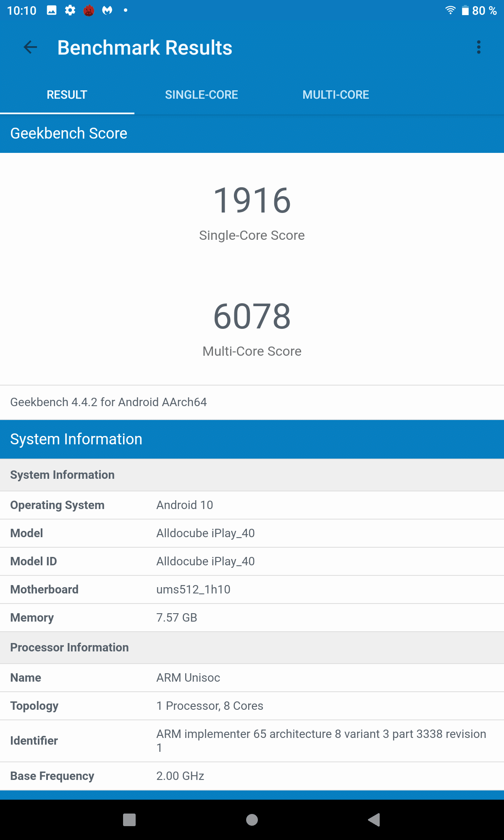Select the Name label in processor section
This screenshot has height=840, width=504.
pos(26,678)
